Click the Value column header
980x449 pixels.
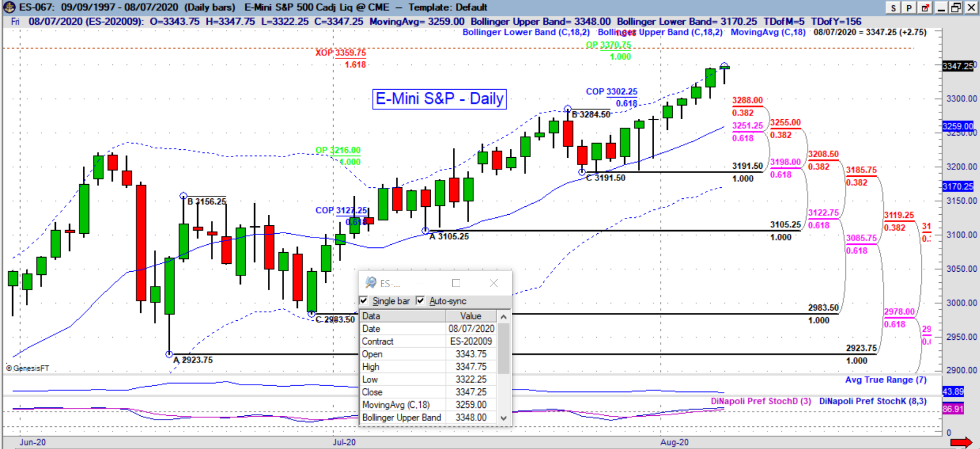(x=471, y=316)
